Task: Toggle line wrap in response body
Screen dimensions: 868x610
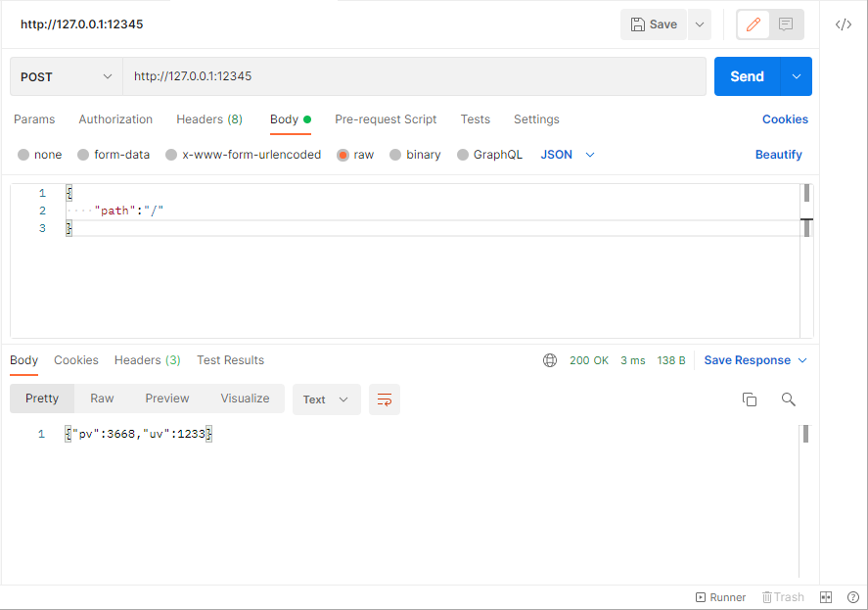Action: coord(385,399)
